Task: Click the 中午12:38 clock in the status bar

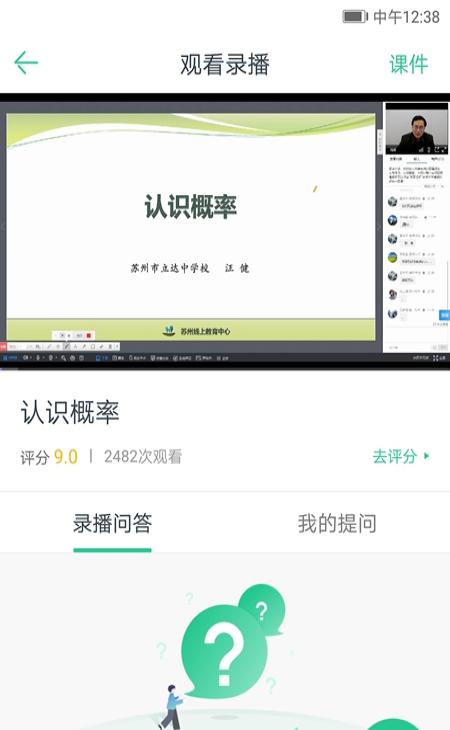Action: click(406, 17)
